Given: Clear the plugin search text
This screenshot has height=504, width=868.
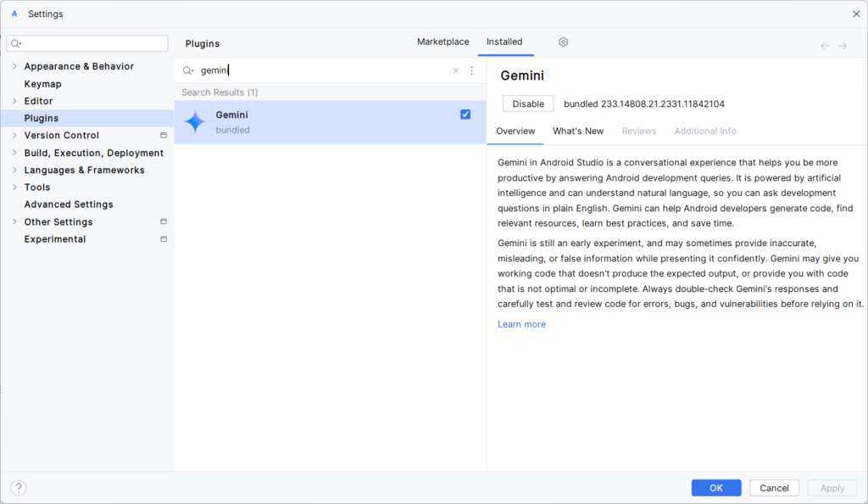Looking at the screenshot, I should (x=455, y=70).
